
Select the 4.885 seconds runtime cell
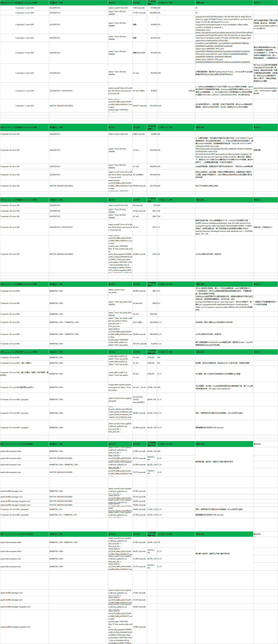coord(139,134)
